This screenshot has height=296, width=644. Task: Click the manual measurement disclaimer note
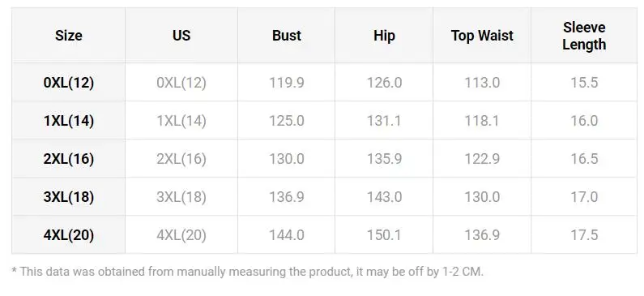pos(248,272)
